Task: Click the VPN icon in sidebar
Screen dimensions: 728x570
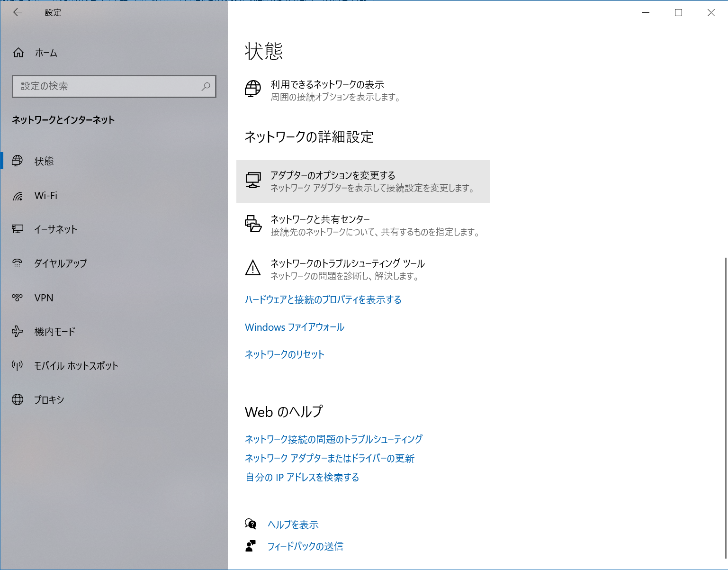Action: coord(18,298)
